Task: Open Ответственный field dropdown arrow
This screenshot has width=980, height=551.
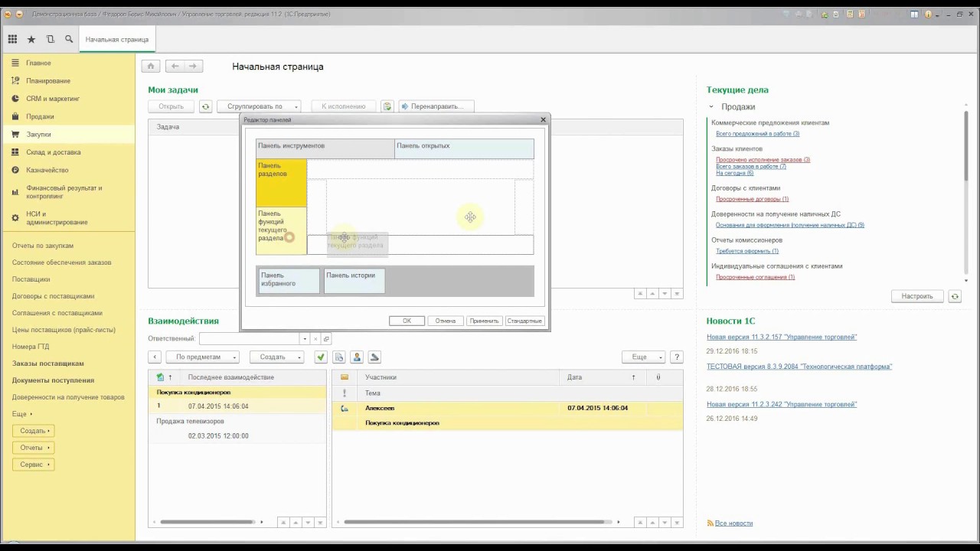Action: (x=305, y=338)
